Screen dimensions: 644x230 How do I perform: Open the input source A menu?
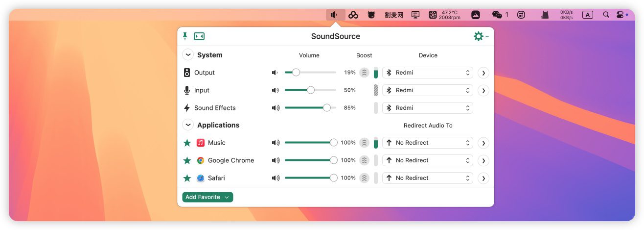(x=588, y=15)
